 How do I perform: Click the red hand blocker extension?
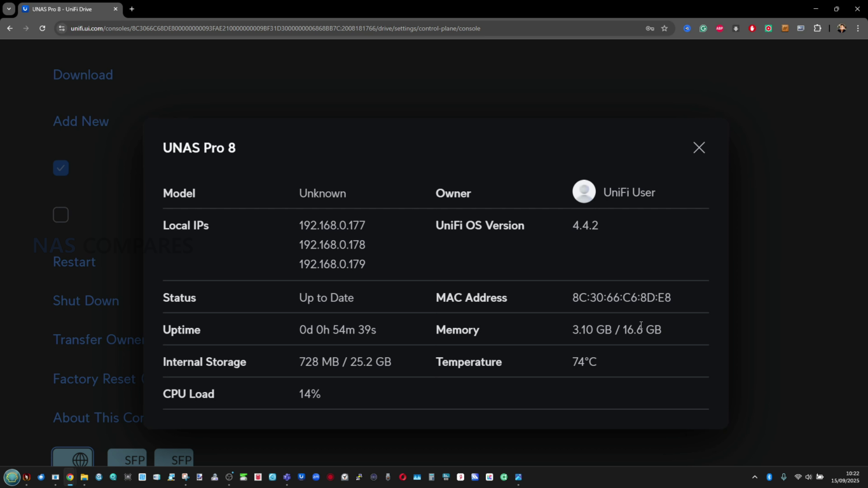(752, 28)
